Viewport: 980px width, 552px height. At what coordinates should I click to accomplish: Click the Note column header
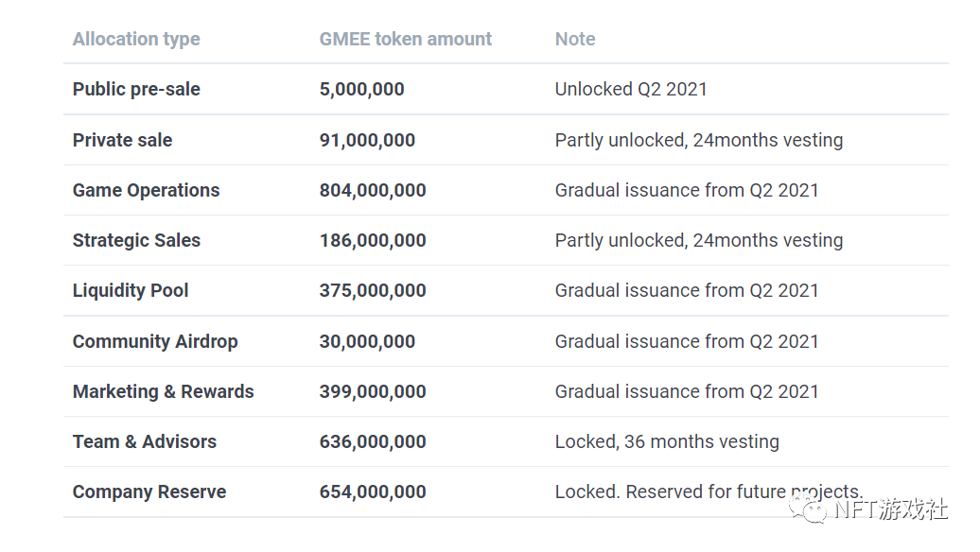pyautogui.click(x=575, y=40)
